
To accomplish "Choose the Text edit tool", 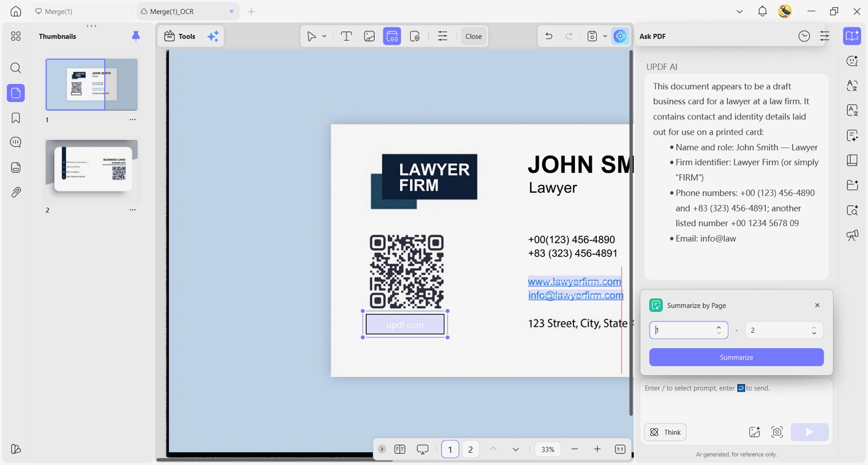I will tap(346, 37).
